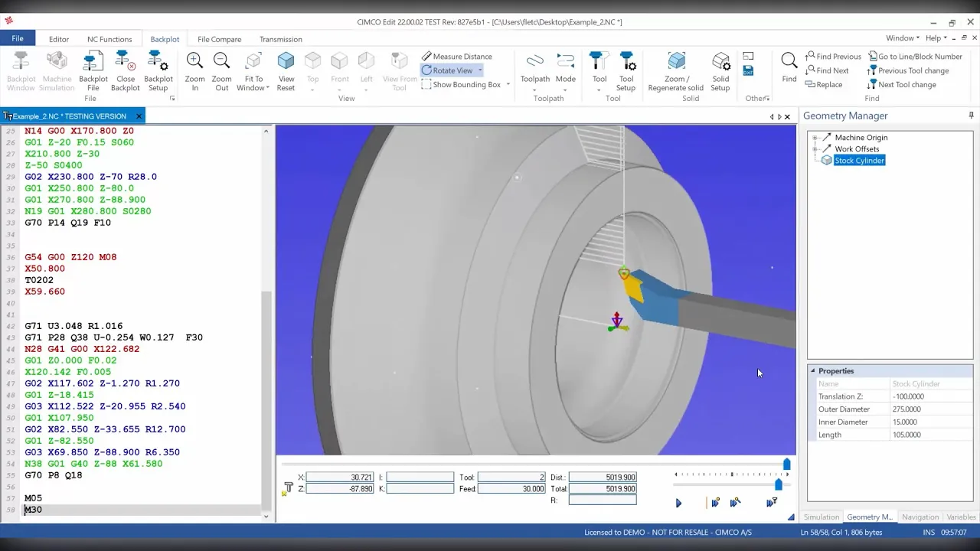Open the Help menu dropdown
This screenshot has width=980, height=551.
936,38
